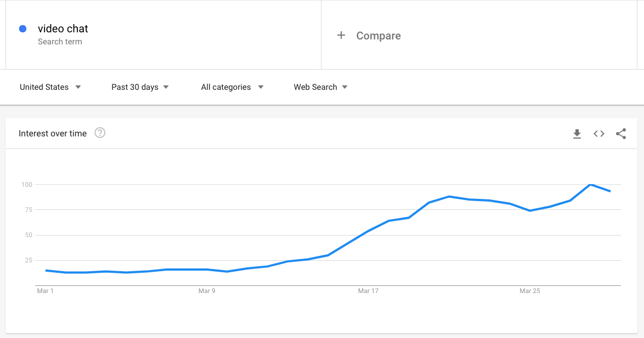Click the download arrow above the chart
The width and height of the screenshot is (644, 338).
pos(577,133)
